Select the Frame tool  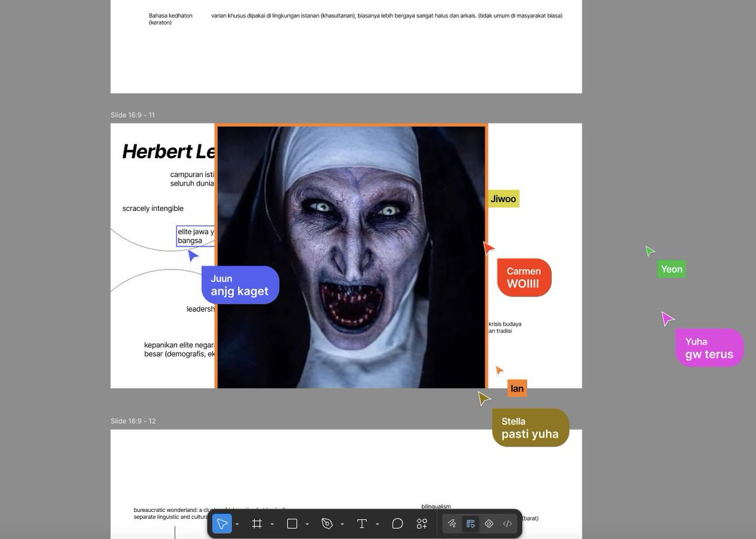(257, 524)
